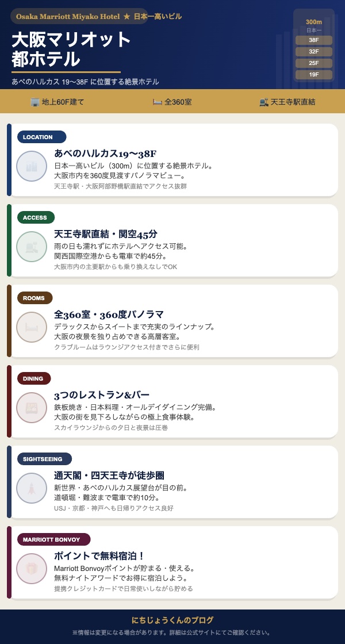Screen dimensions: 345x644
Task: Select the SIGHTSEEING category badge
Action: point(44,459)
